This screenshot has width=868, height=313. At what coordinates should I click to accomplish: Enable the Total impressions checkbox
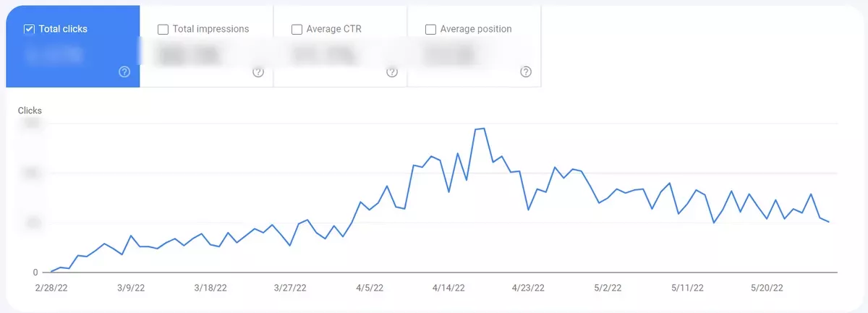pos(163,30)
